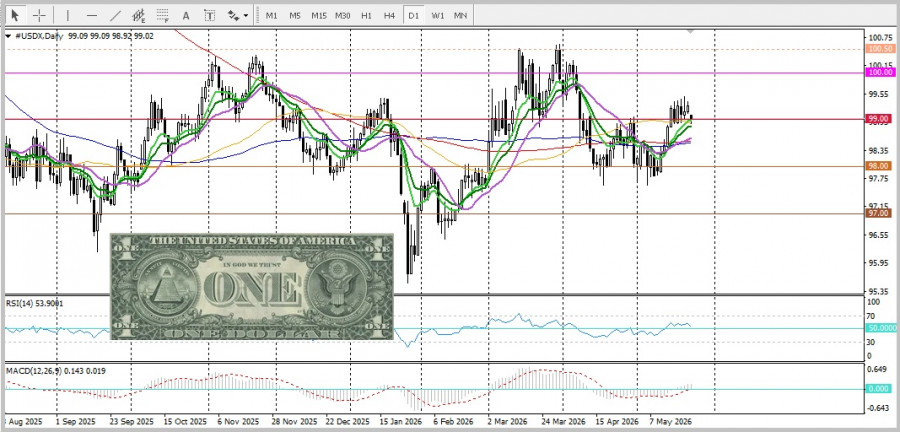Pick the equidistant channel tool
The height and width of the screenshot is (432, 900).
139,15
